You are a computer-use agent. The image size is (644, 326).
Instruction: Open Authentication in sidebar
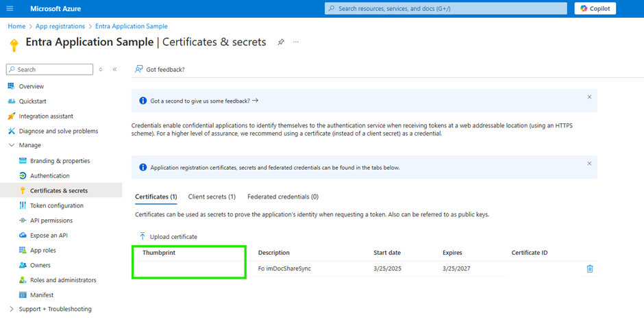[x=50, y=176]
